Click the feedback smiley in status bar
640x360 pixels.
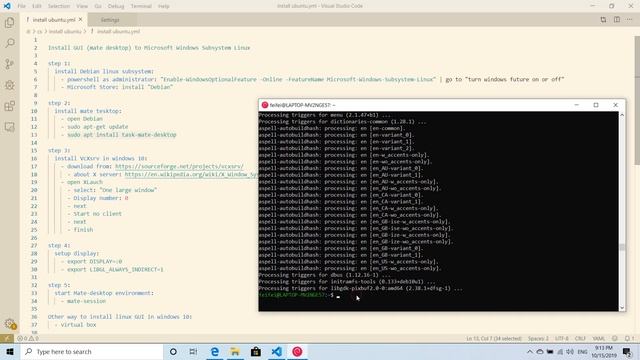click(x=615, y=338)
